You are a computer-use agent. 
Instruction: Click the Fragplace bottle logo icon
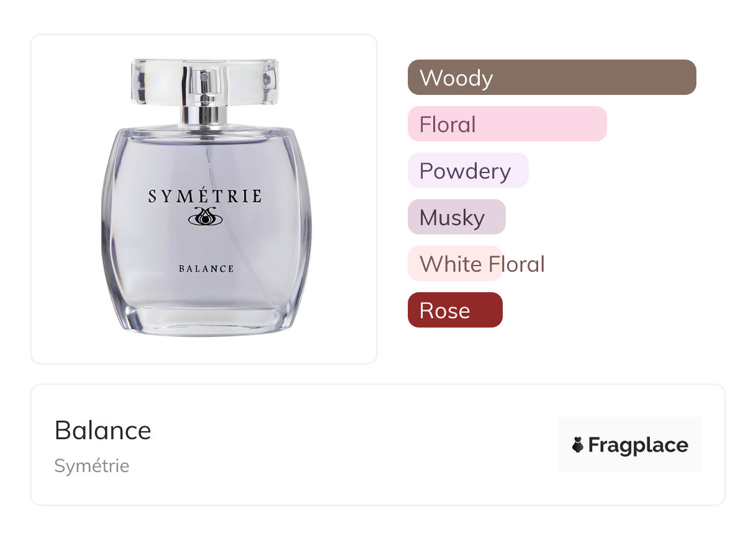pyautogui.click(x=578, y=445)
